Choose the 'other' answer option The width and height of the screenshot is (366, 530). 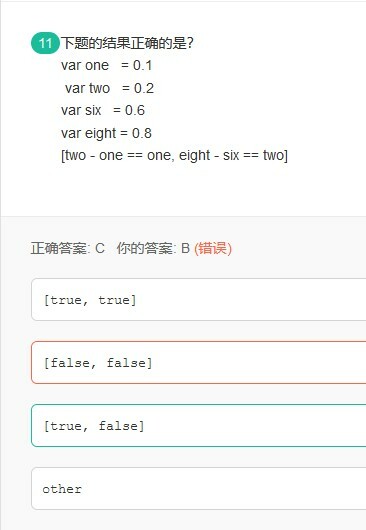[199, 488]
